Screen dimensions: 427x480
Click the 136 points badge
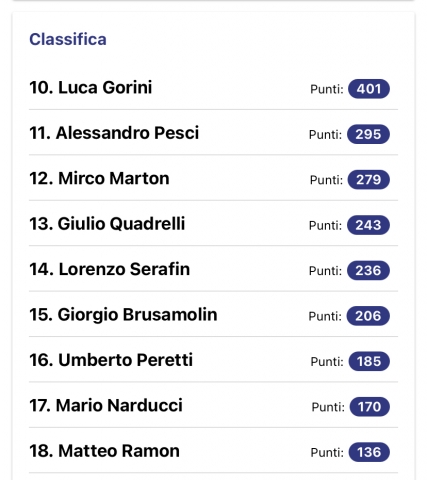click(369, 452)
